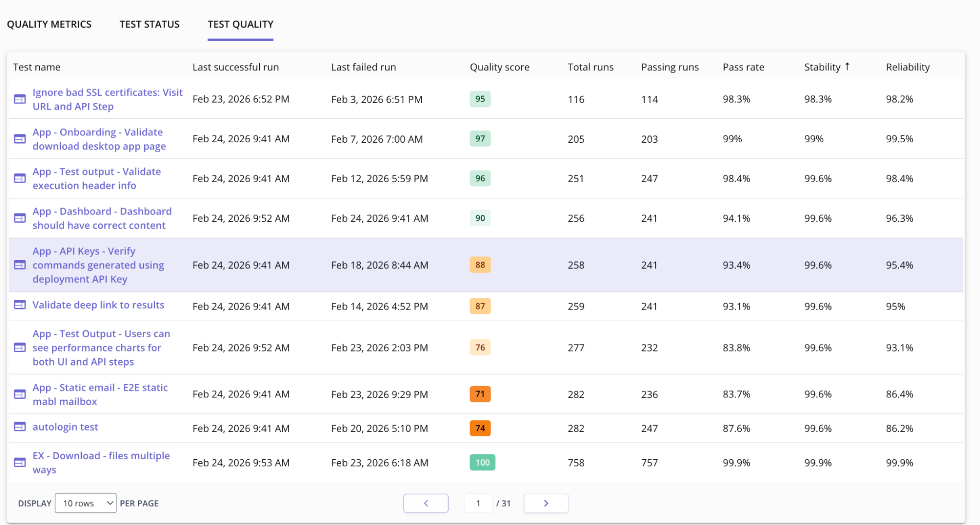Click test icon beside Static email E2E test

pyautogui.click(x=20, y=394)
